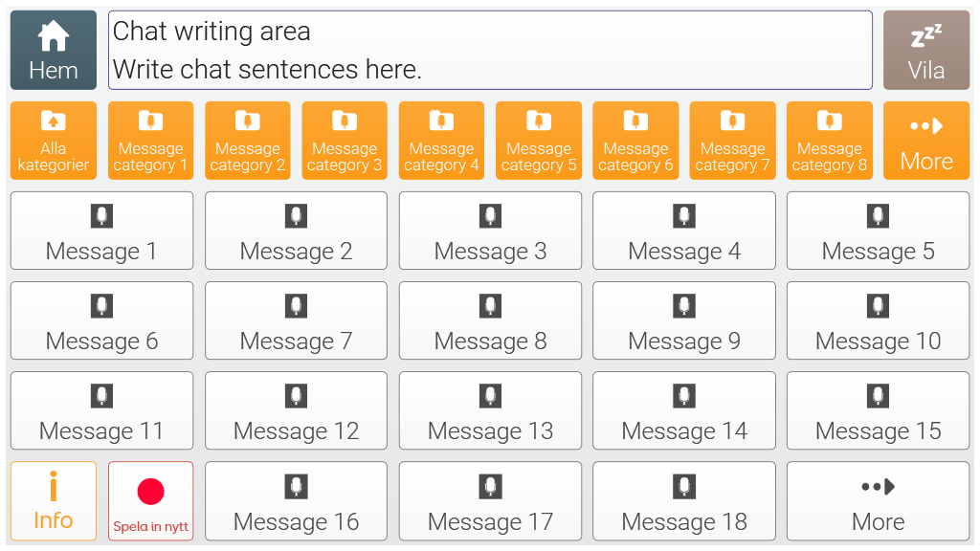The image size is (980, 551).
Task: Play Message 11
Action: 101,411
